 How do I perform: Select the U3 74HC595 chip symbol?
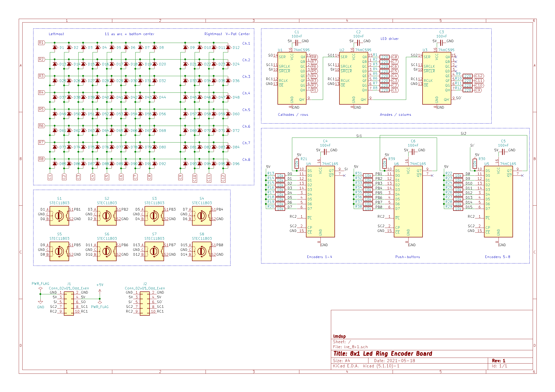pyautogui.click(x=437, y=78)
